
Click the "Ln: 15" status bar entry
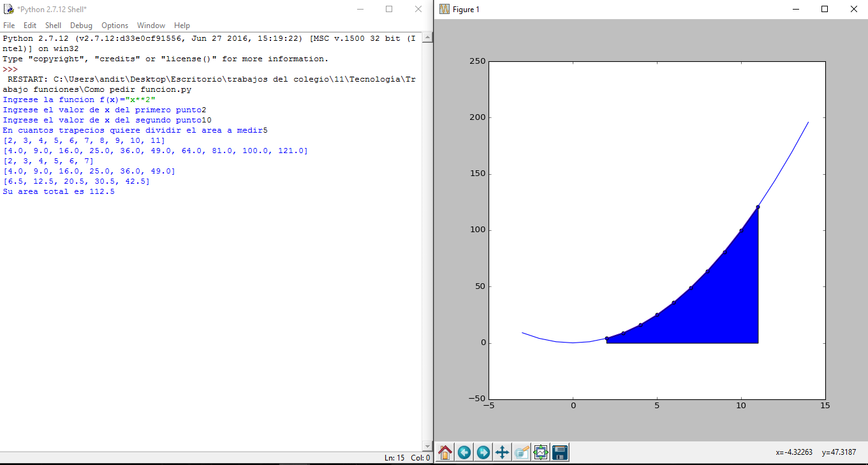[394, 457]
